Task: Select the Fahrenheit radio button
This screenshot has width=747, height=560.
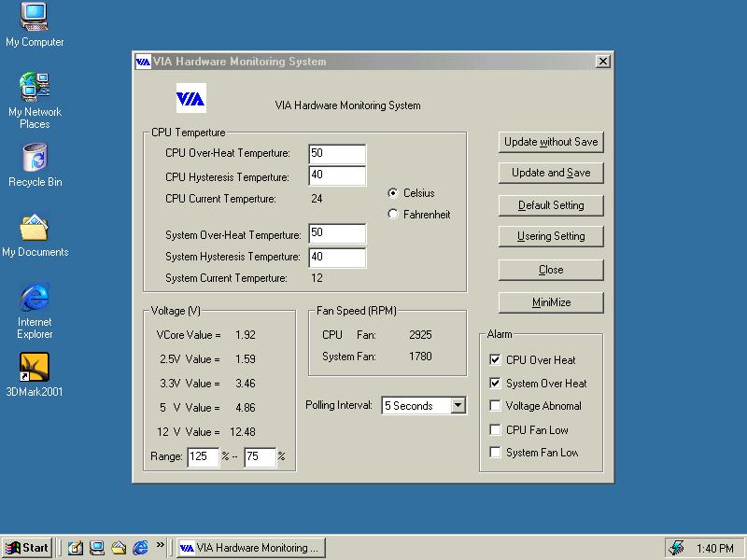Action: click(392, 215)
